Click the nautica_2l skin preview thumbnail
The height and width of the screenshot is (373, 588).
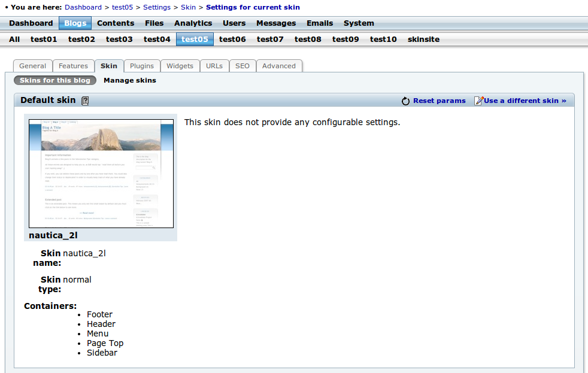pyautogui.click(x=101, y=174)
